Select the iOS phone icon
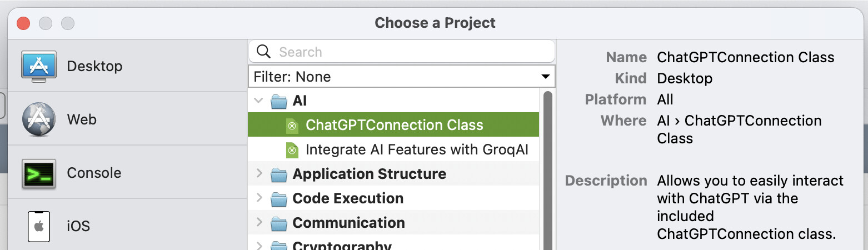Image resolution: width=868 pixels, height=250 pixels. coord(39,226)
